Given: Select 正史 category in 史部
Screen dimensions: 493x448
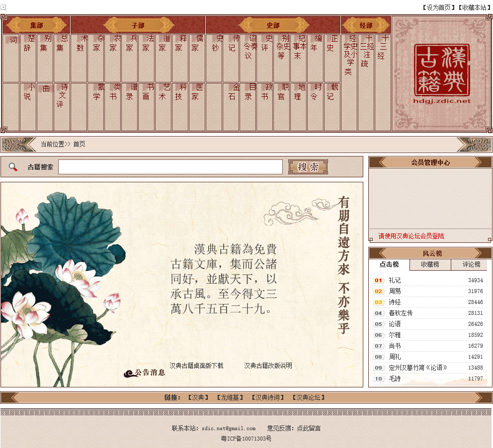Looking at the screenshot, I should coord(331,44).
